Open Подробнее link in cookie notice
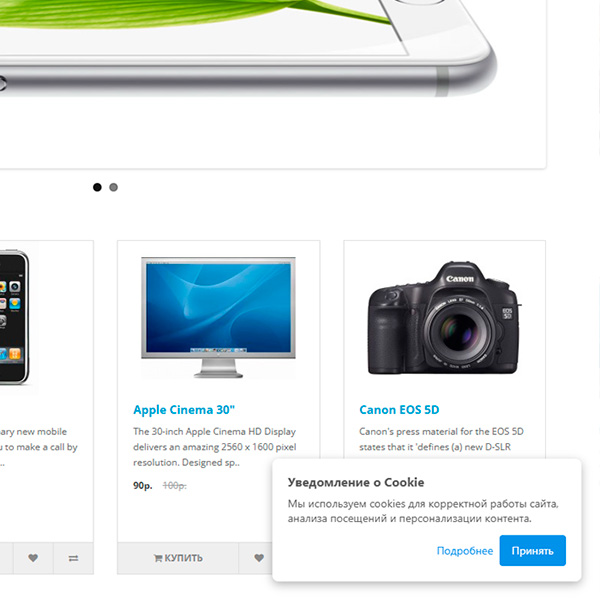 [x=465, y=551]
